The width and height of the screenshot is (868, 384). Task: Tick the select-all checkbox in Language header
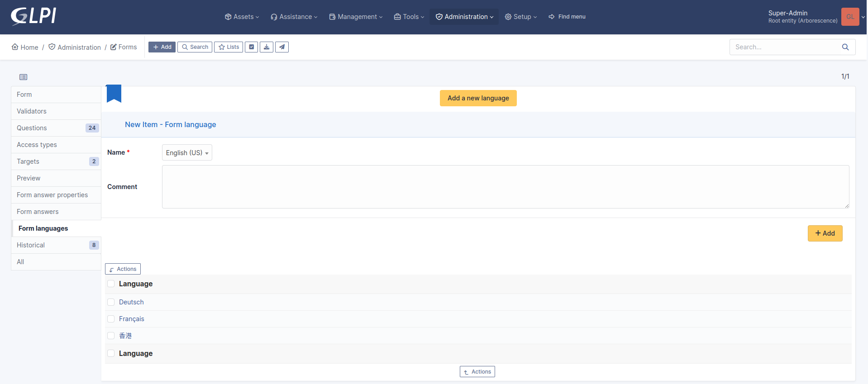111,284
